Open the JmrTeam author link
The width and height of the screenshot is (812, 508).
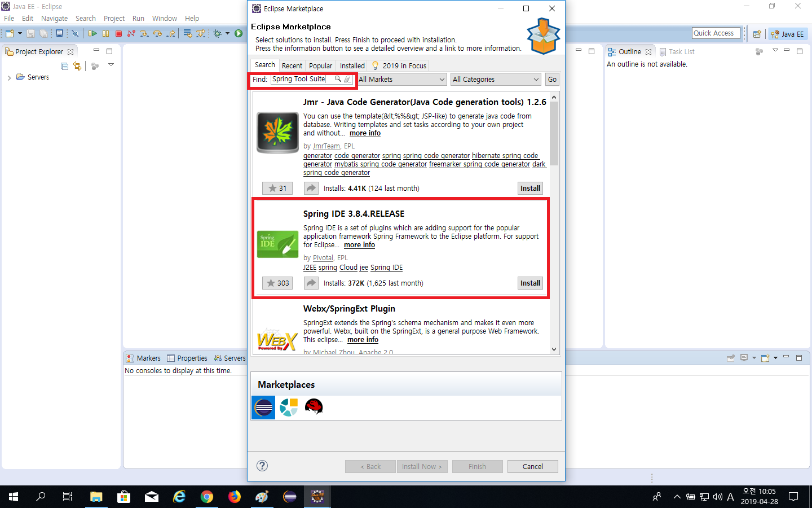[x=326, y=146]
